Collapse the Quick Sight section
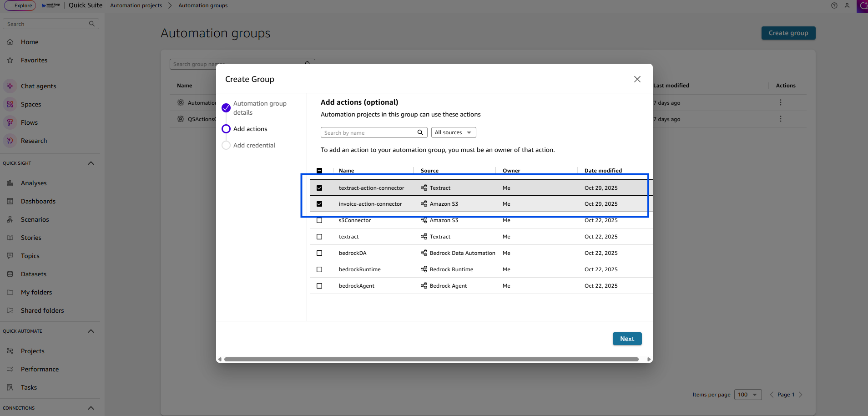The image size is (868, 416). pos(91,163)
